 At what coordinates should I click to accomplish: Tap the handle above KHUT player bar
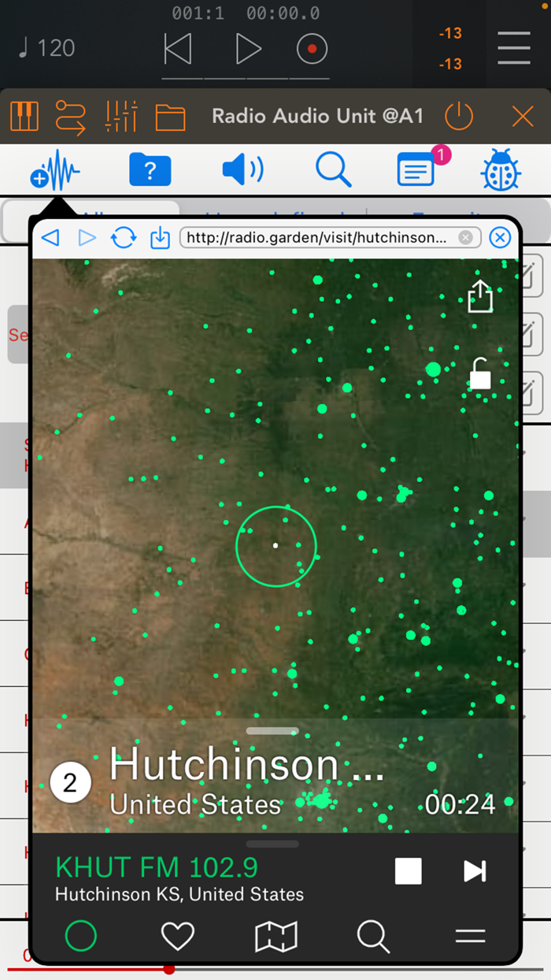[272, 844]
